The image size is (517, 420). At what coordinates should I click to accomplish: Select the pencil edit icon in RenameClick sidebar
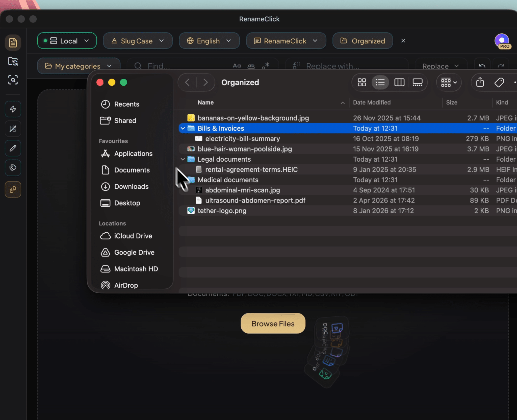(x=13, y=148)
